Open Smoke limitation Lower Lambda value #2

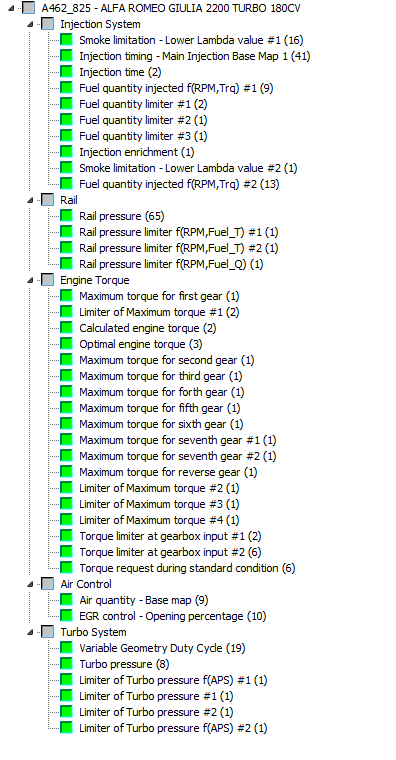(189, 168)
